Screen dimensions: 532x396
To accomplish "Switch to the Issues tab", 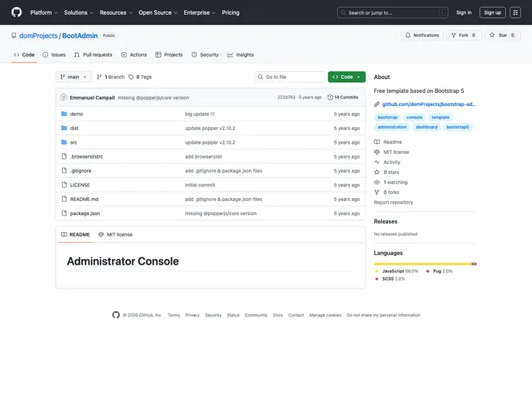I will (54, 55).
